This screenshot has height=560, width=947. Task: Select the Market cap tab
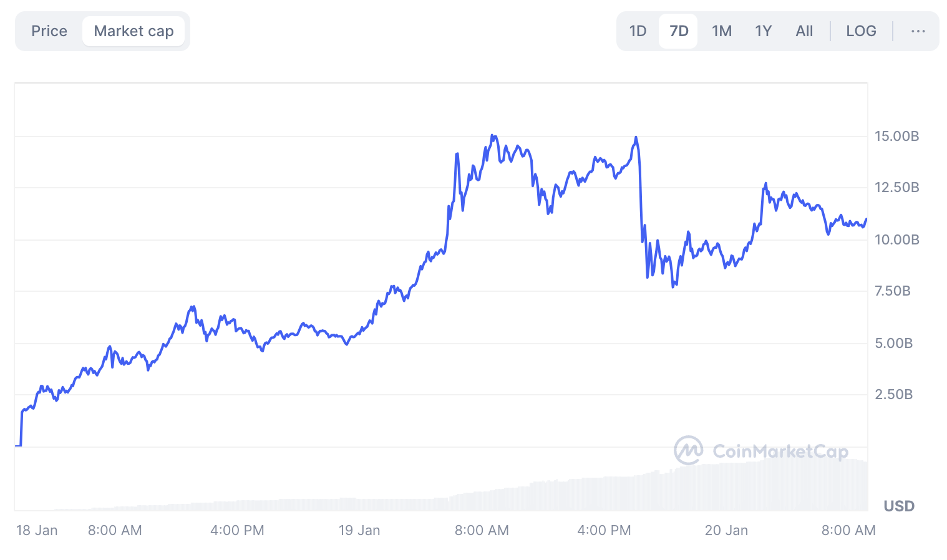point(134,31)
